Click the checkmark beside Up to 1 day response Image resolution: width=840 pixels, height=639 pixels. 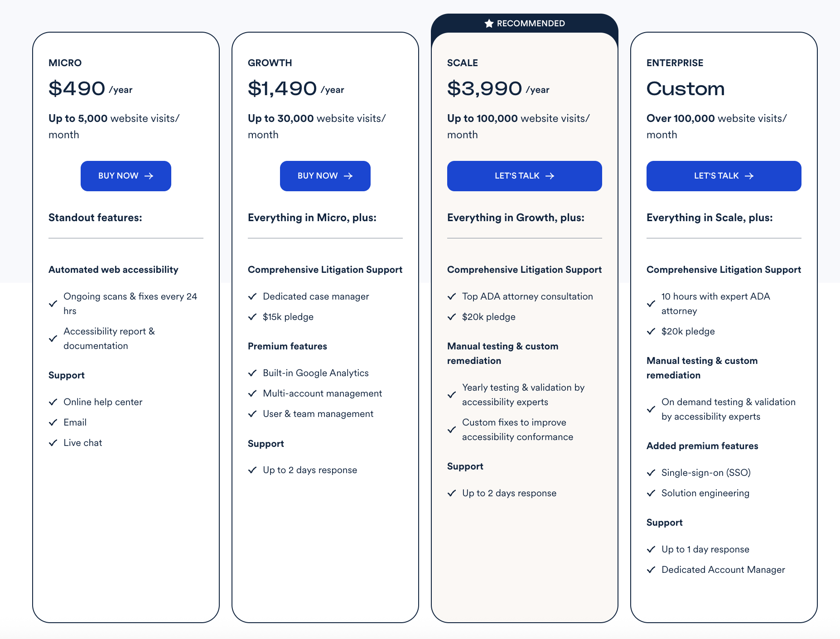point(651,549)
